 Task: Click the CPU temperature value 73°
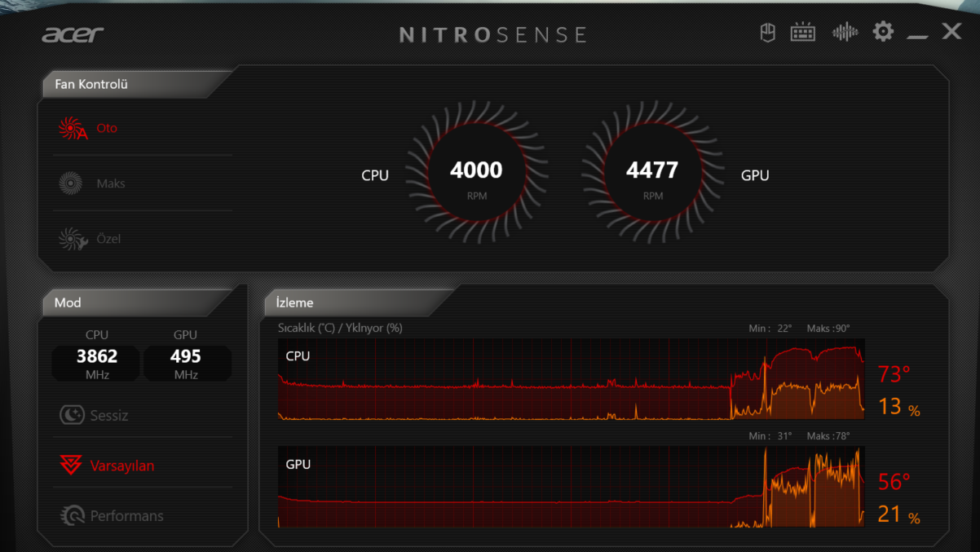[894, 374]
